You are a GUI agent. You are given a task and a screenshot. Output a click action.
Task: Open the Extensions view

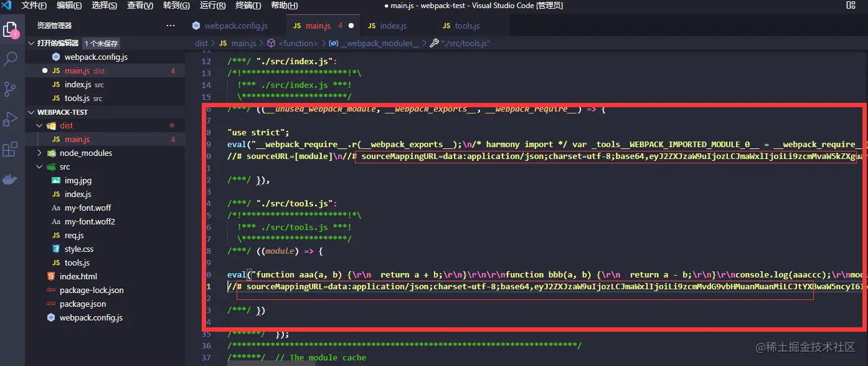coord(11,150)
